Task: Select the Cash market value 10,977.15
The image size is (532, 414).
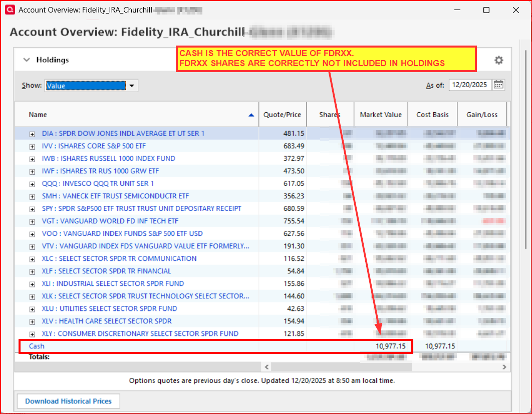Action: click(x=391, y=346)
